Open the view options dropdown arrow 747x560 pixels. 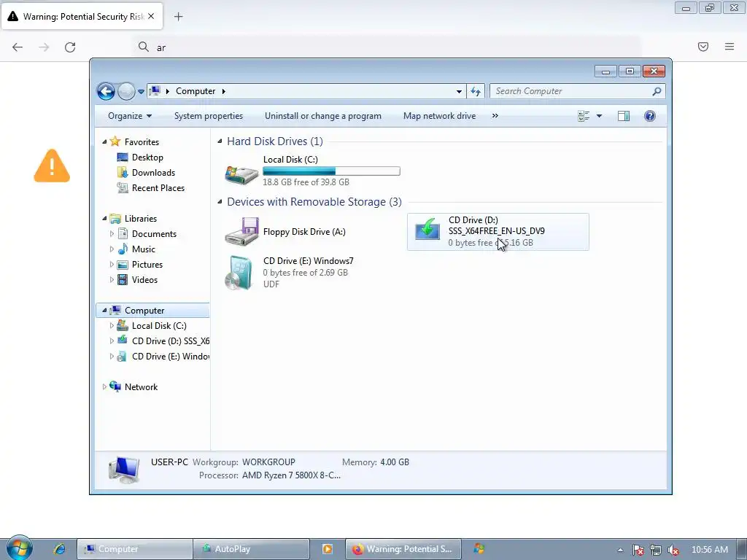600,116
